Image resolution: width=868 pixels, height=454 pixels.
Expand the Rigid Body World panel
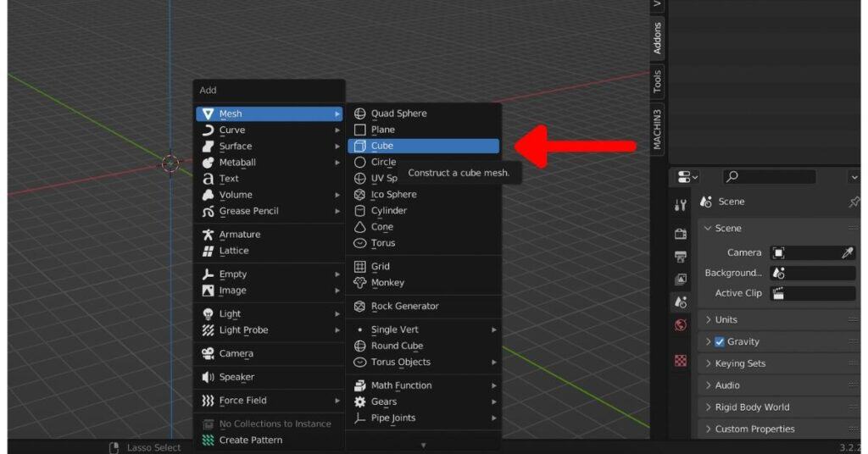coord(751,407)
